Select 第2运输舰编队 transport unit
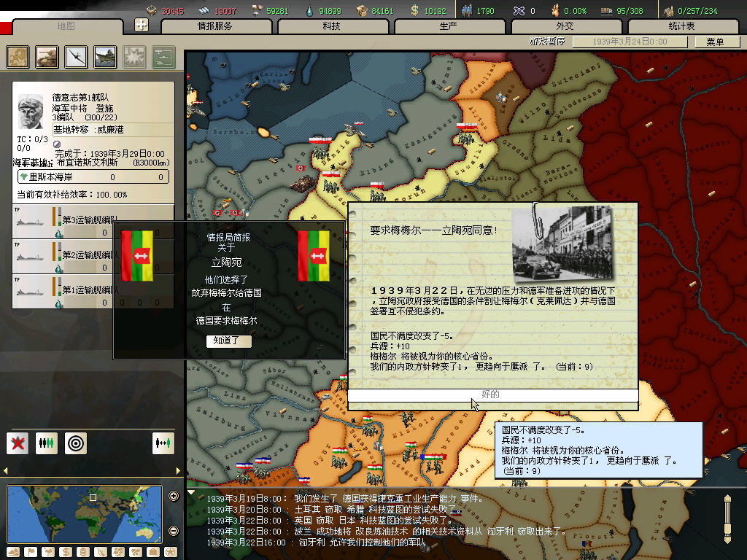 [93, 256]
